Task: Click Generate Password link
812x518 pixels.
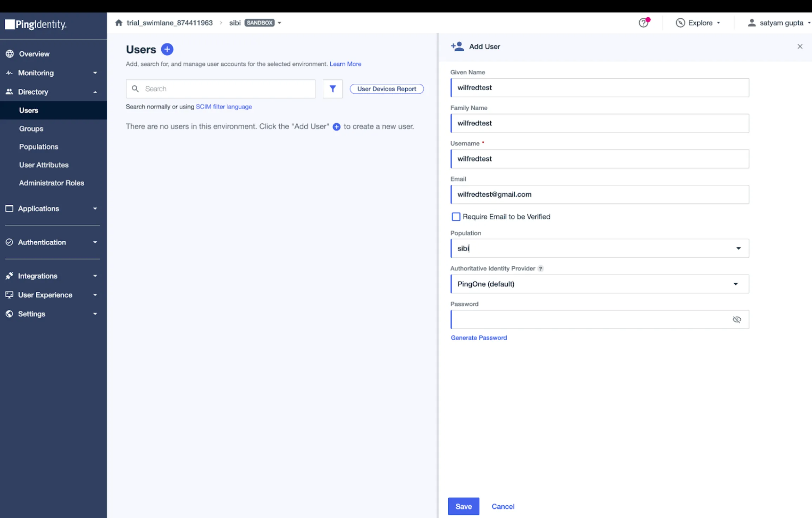Action: click(478, 337)
